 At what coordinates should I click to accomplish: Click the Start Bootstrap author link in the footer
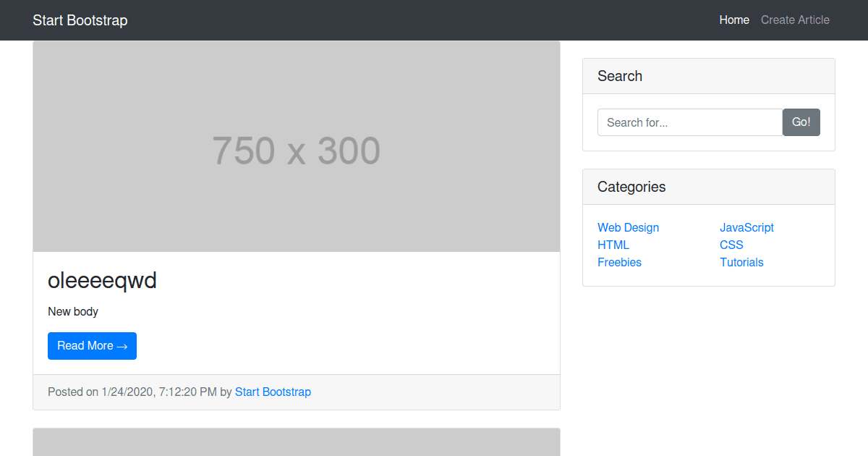click(x=273, y=392)
